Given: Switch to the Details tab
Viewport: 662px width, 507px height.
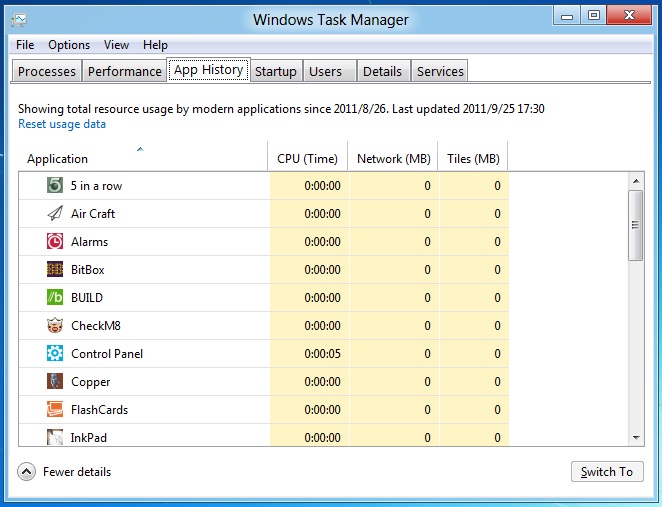Looking at the screenshot, I should (x=383, y=71).
